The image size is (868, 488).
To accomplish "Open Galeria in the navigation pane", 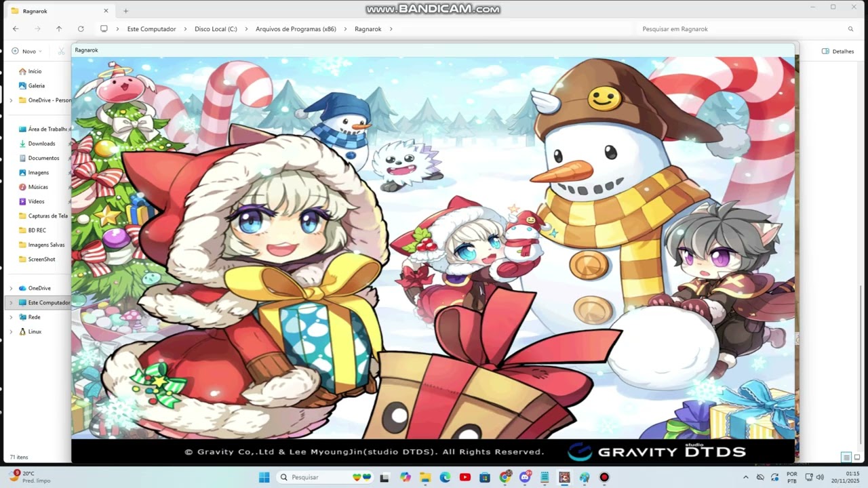I will pyautogui.click(x=32, y=85).
